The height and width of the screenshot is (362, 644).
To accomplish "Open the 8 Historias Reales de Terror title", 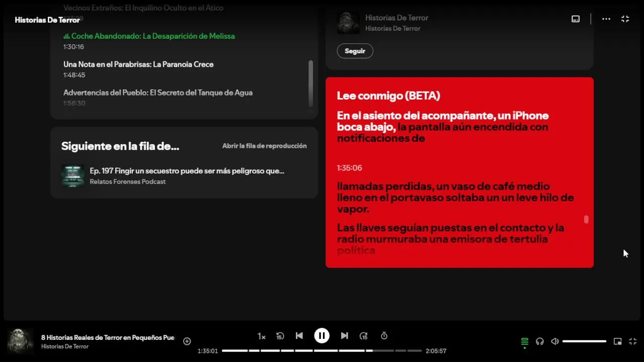I will pos(108,337).
